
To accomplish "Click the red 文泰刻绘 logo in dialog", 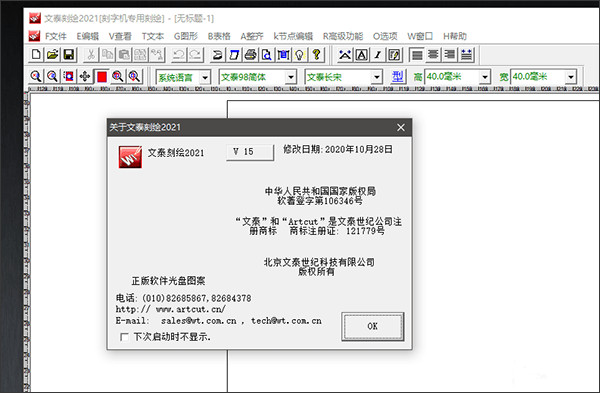I will click(x=130, y=157).
